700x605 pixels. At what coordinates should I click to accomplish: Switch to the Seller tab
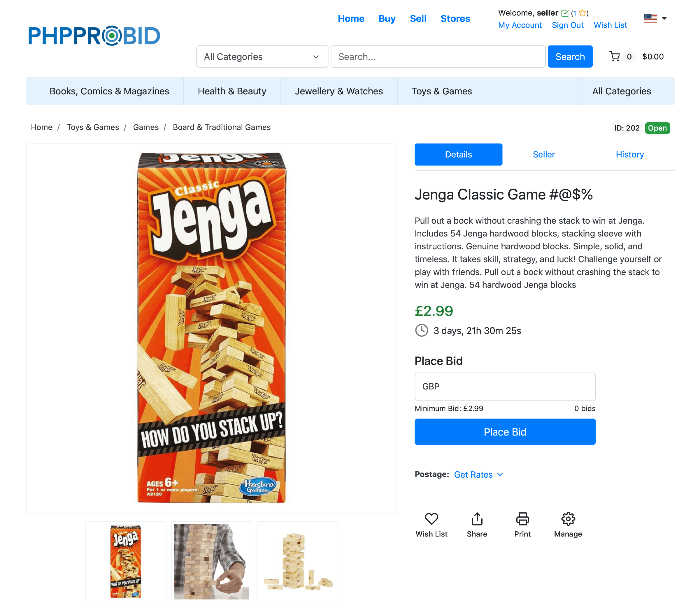click(543, 154)
